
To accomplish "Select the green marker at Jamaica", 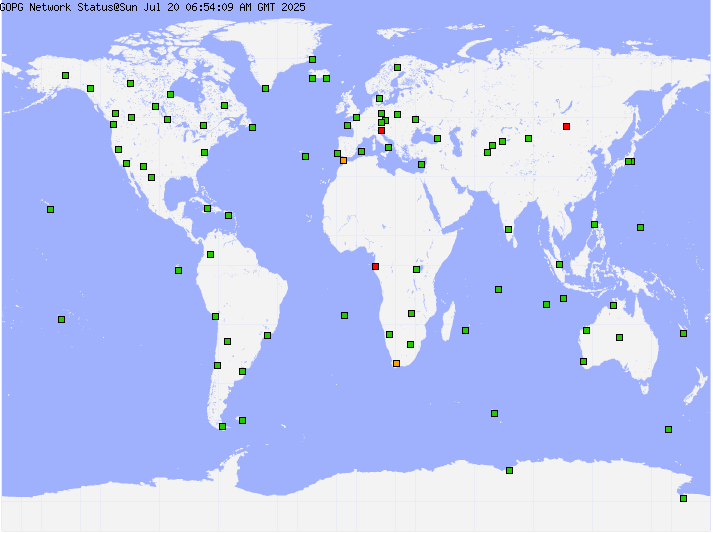I will point(208,209).
